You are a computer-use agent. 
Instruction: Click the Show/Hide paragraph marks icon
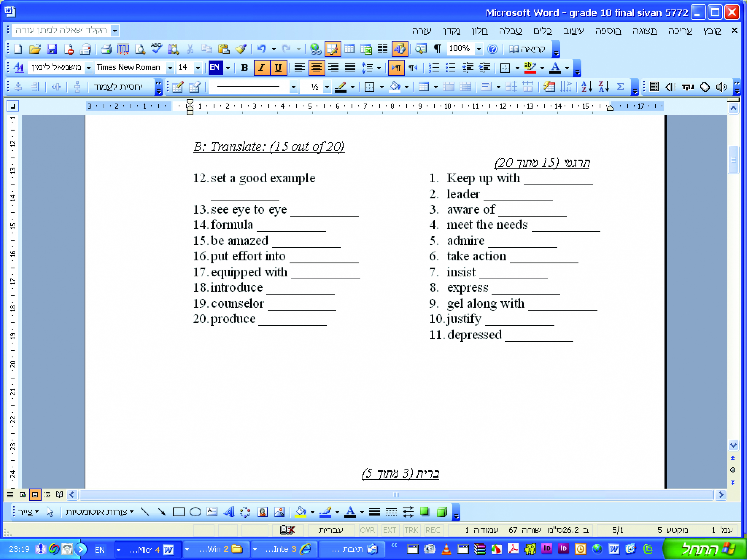(x=437, y=49)
